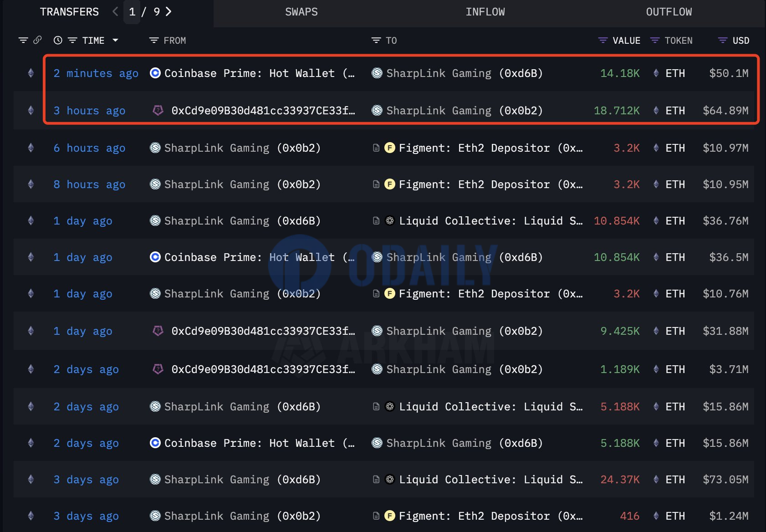The image size is (766, 532).
Task: Open the TO column filter
Action: 376,41
